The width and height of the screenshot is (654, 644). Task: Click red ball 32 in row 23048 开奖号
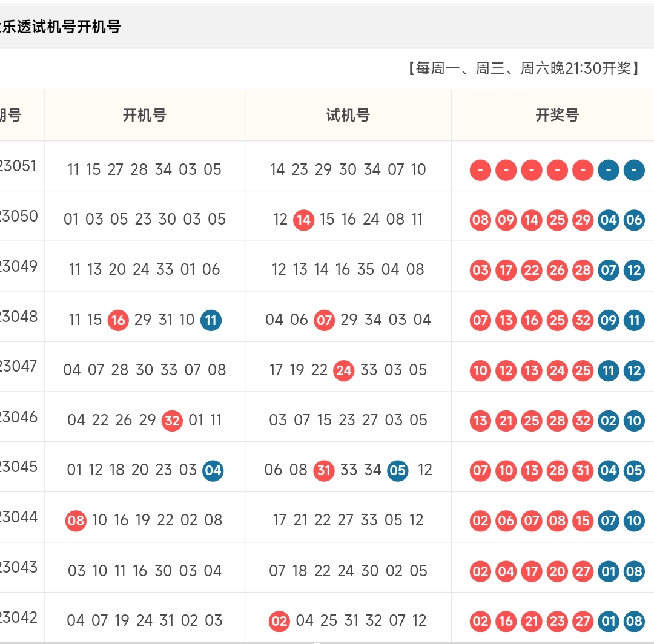[583, 320]
